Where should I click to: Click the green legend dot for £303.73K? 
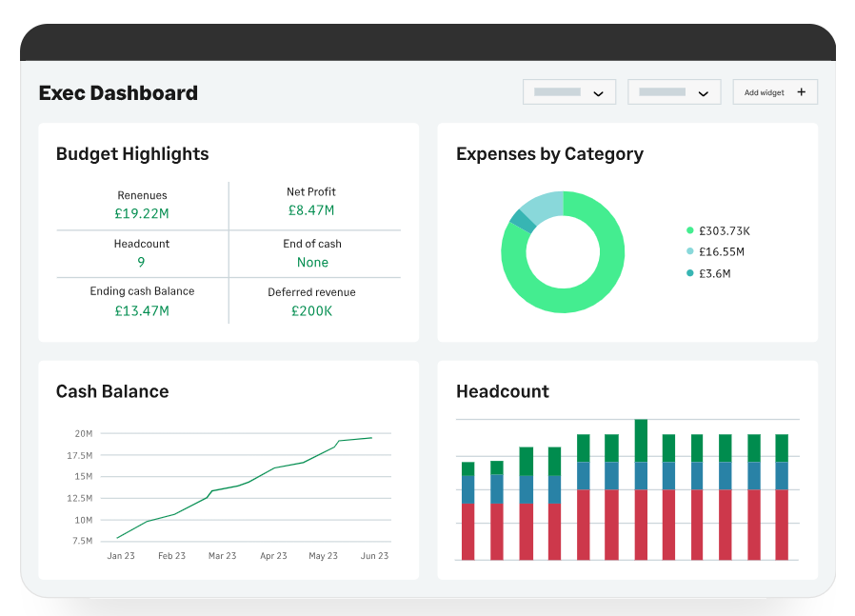pyautogui.click(x=690, y=230)
